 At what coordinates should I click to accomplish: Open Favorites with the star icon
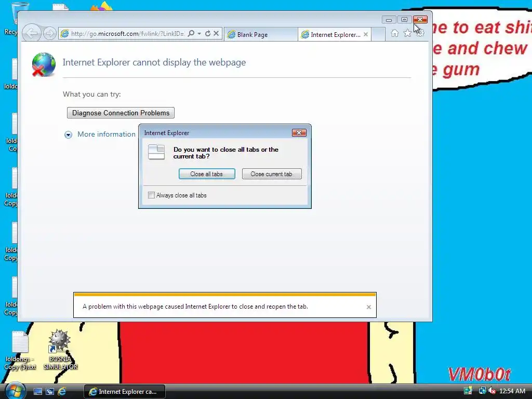click(x=407, y=33)
